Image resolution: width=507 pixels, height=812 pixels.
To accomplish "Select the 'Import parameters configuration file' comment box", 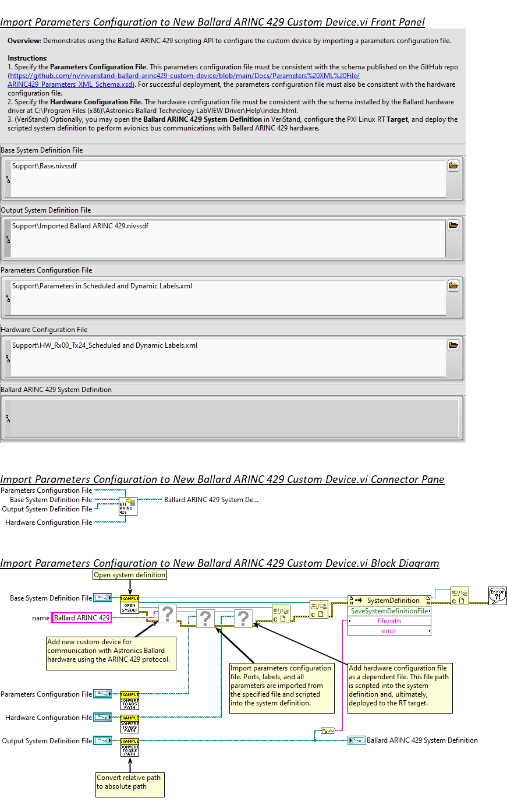I will click(282, 688).
